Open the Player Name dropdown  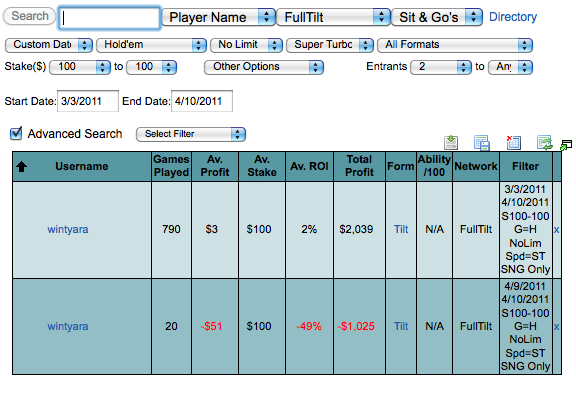pos(218,17)
